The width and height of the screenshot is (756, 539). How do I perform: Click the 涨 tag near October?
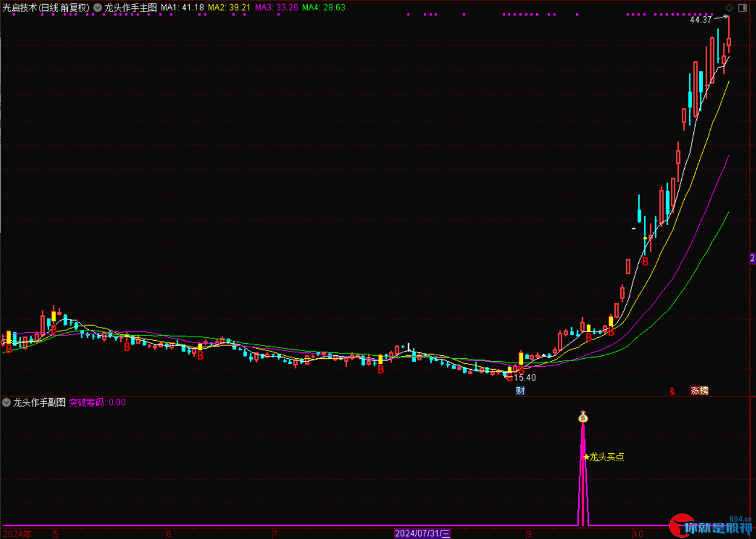pyautogui.click(x=695, y=391)
